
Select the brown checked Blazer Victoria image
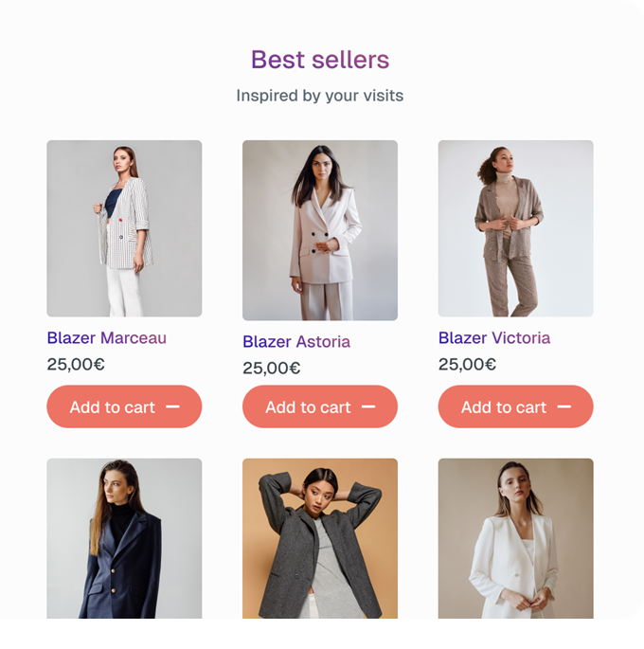(x=515, y=228)
